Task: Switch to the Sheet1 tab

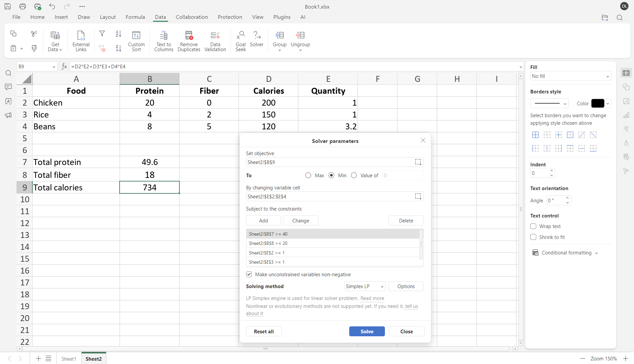Action: 69,359
